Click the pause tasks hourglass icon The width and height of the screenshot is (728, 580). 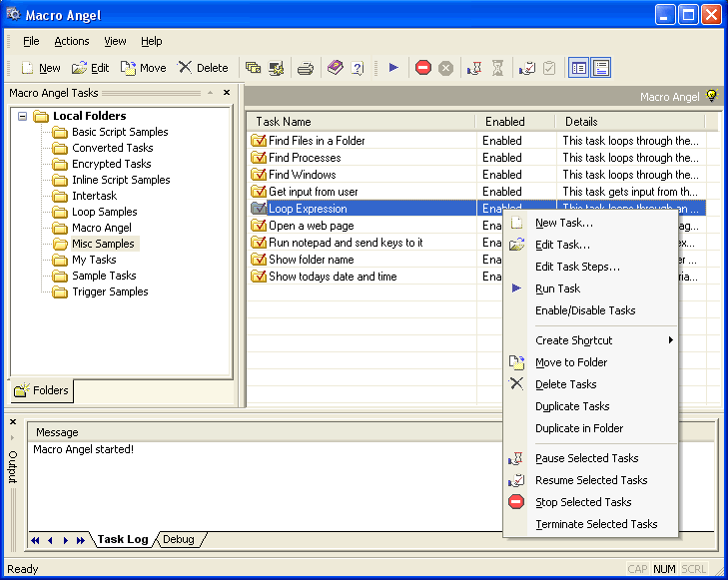tap(475, 69)
